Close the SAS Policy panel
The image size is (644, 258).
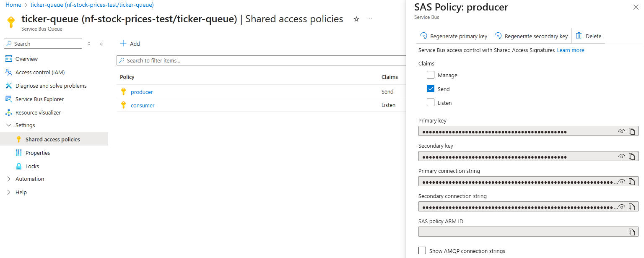[x=636, y=7]
